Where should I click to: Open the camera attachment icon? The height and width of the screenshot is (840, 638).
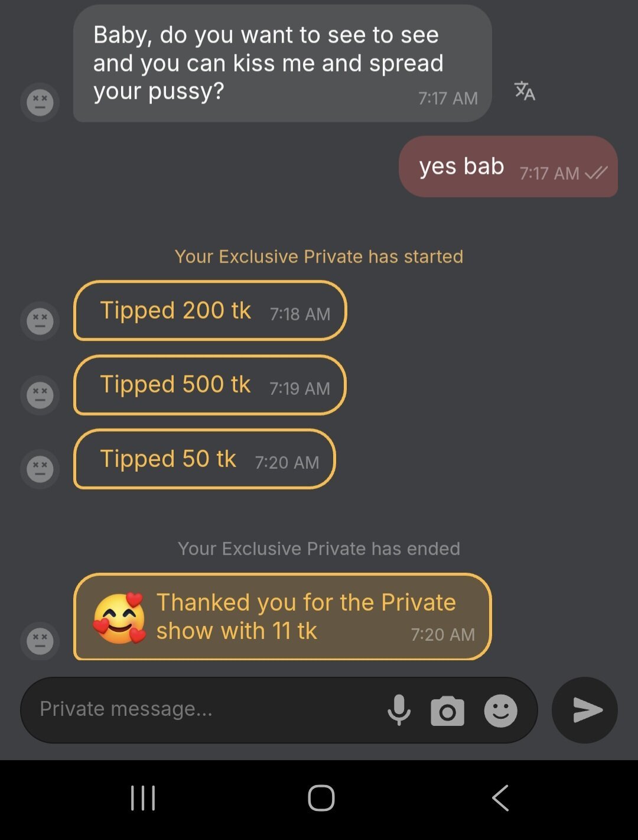coord(447,711)
